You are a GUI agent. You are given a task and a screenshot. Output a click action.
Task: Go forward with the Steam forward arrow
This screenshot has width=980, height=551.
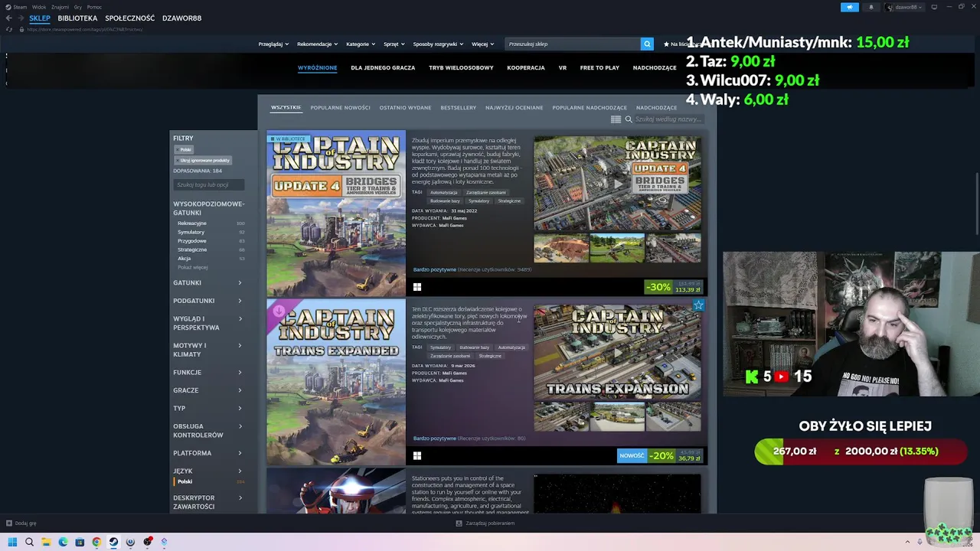(20, 18)
